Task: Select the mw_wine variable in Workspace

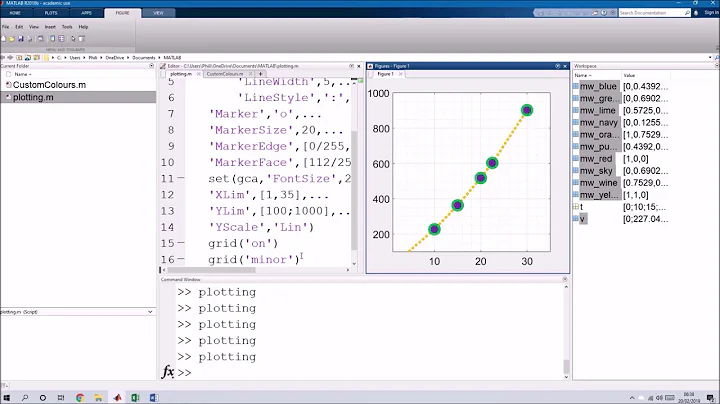Action: coord(598,183)
